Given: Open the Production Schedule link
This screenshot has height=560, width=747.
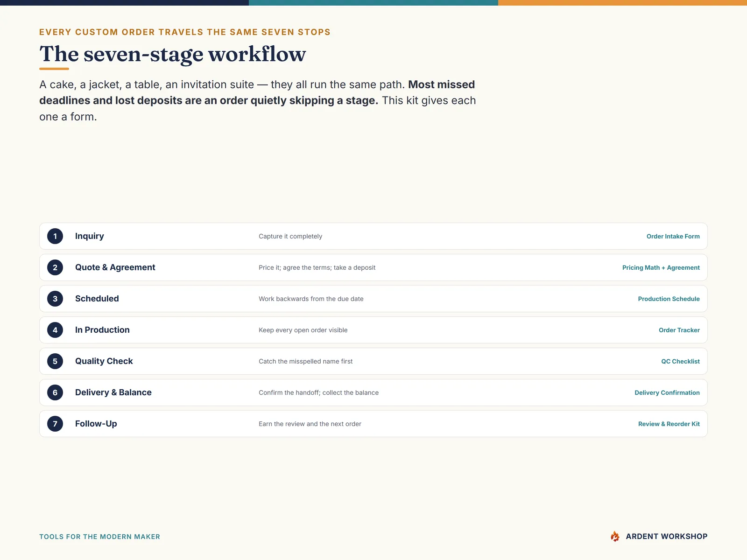Looking at the screenshot, I should click(669, 299).
